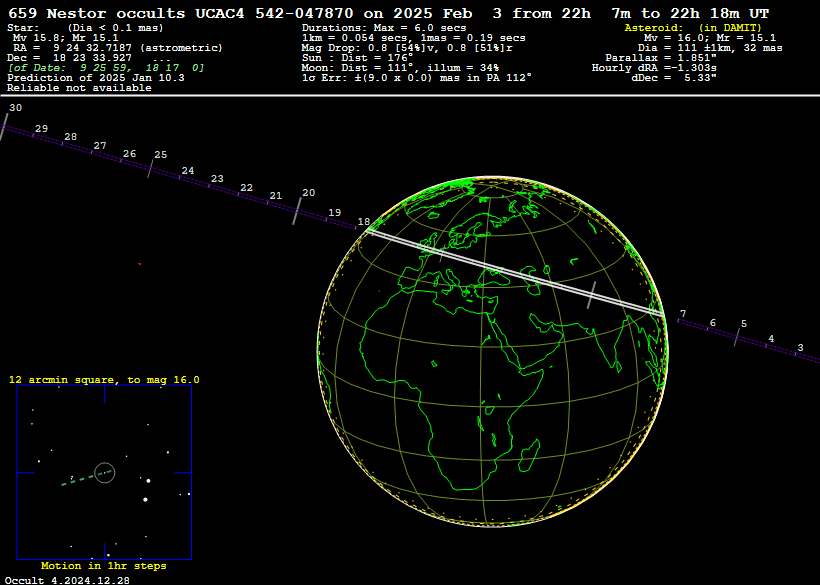
Task: Click minute marker 19 on the path
Action: click(335, 213)
